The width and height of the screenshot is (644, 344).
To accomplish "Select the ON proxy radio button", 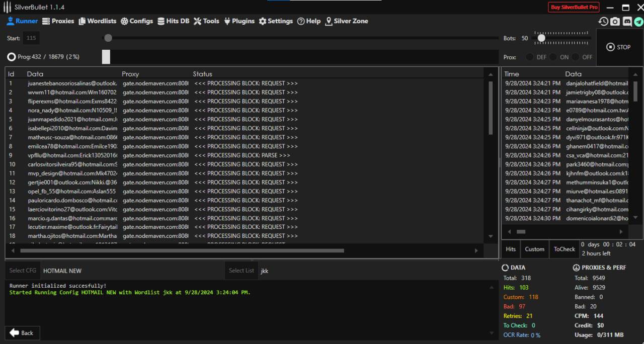I will coord(553,57).
